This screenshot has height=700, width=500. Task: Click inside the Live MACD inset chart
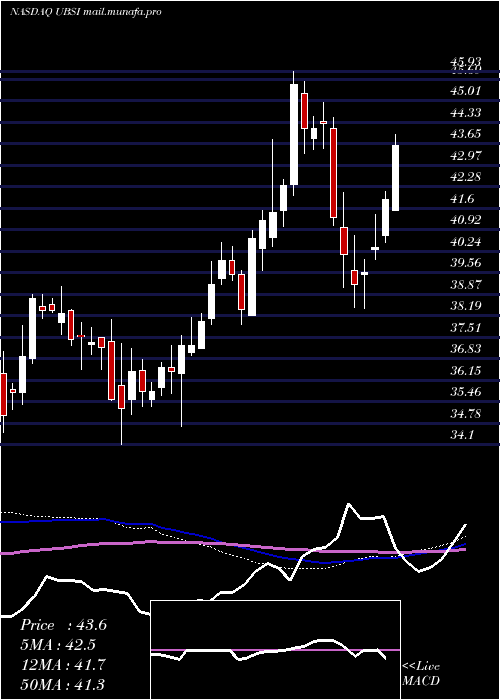pyautogui.click(x=275, y=650)
